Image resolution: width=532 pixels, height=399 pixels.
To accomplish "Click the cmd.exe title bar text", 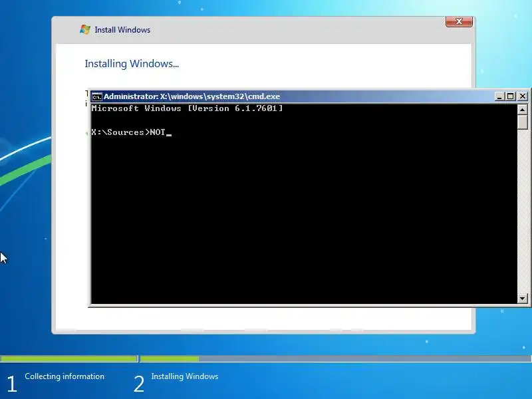I will coord(192,96).
